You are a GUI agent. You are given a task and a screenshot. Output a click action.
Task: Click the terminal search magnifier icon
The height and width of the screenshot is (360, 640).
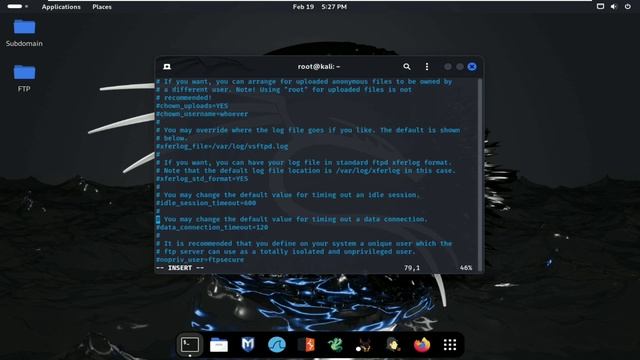point(407,67)
